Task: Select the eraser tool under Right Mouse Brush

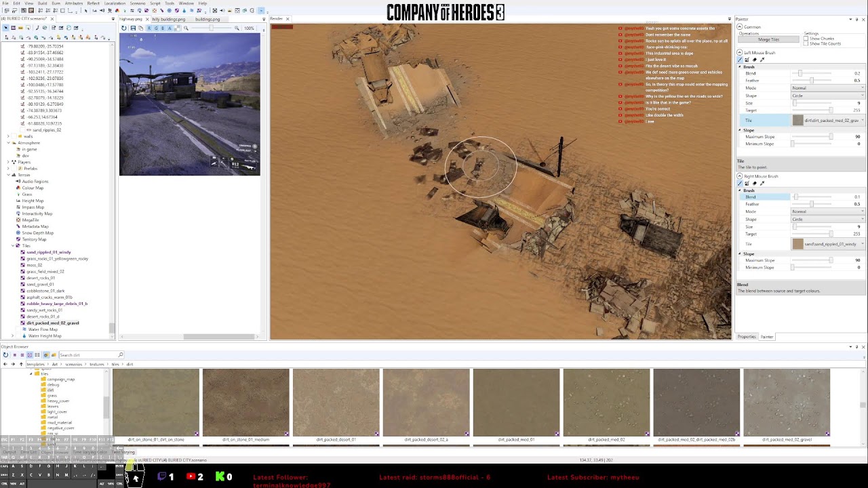Action: click(755, 183)
